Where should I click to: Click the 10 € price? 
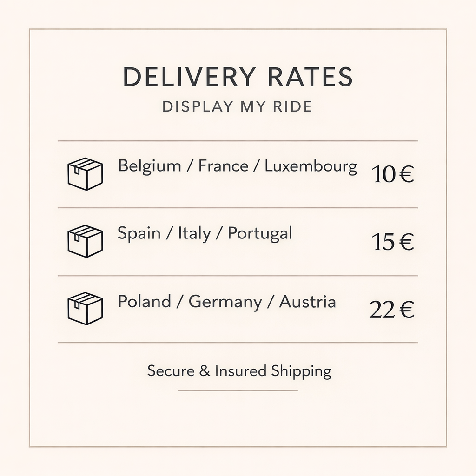[x=392, y=175]
